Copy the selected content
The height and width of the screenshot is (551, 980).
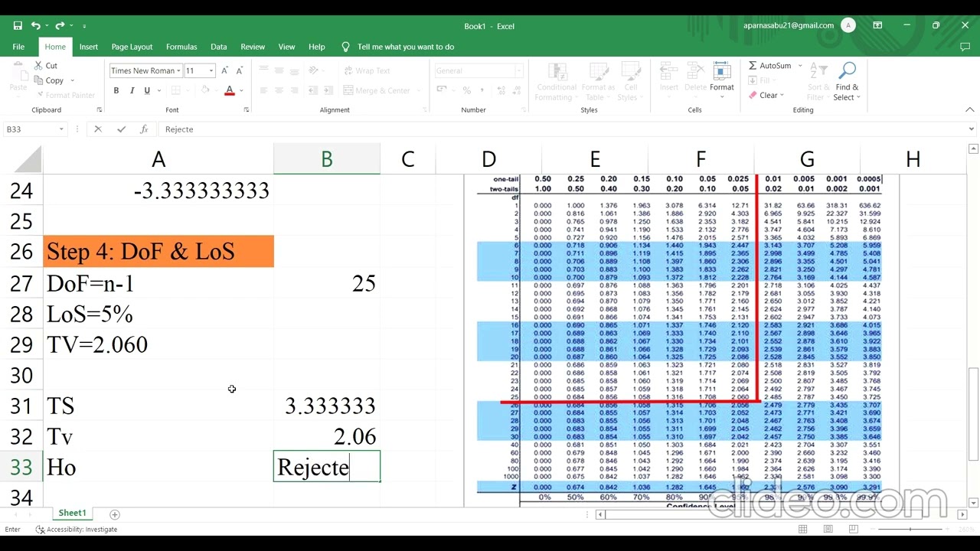47,80
